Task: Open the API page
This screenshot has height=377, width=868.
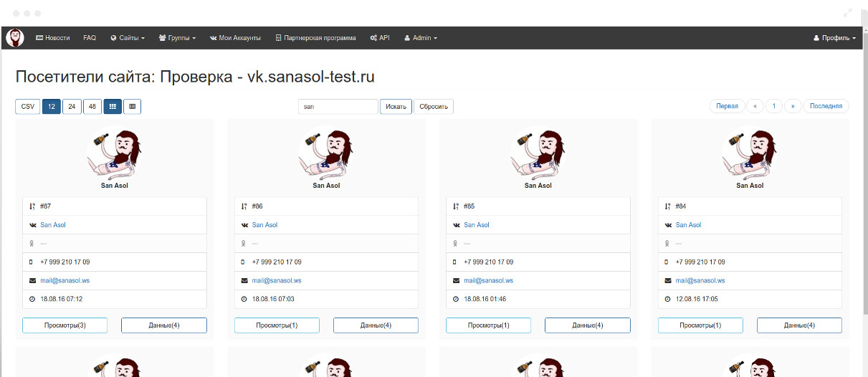Action: [x=380, y=38]
